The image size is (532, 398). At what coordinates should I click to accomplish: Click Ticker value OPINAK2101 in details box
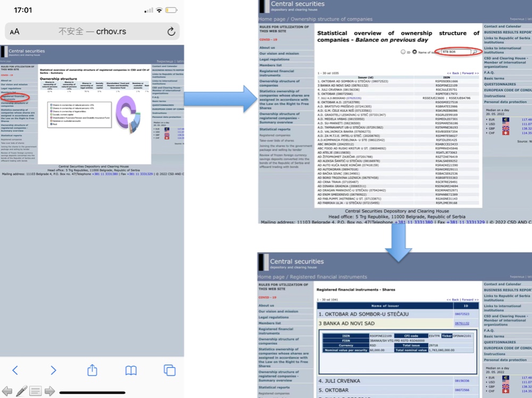(463, 336)
